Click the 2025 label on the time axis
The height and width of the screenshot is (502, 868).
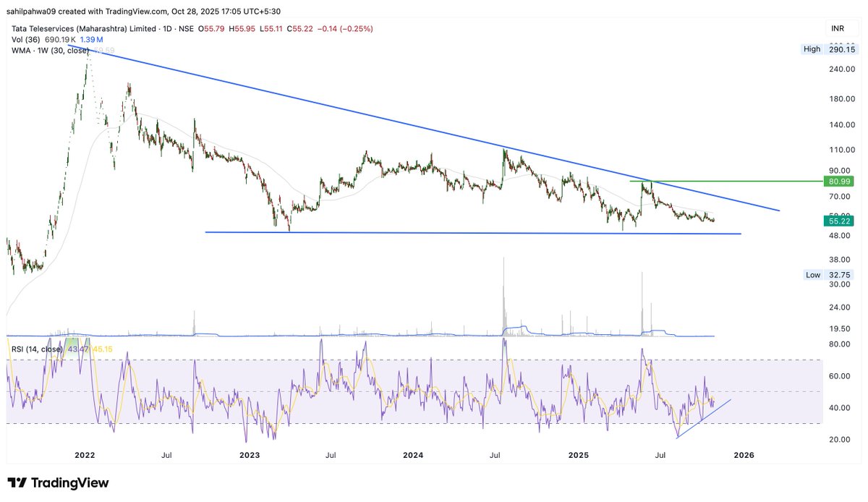point(579,455)
